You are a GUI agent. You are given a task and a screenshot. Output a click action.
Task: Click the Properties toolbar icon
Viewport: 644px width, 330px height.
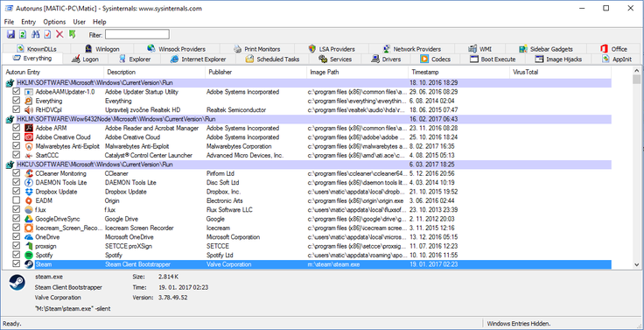click(x=47, y=34)
